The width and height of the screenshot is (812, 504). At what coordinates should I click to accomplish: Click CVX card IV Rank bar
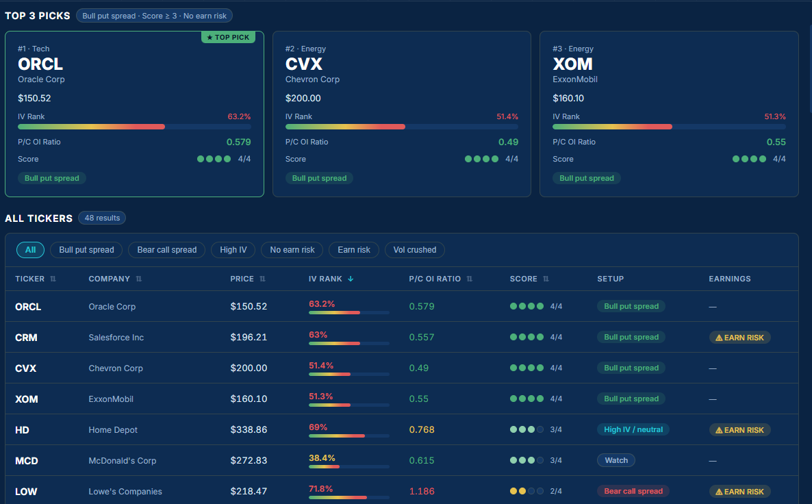coord(402,127)
